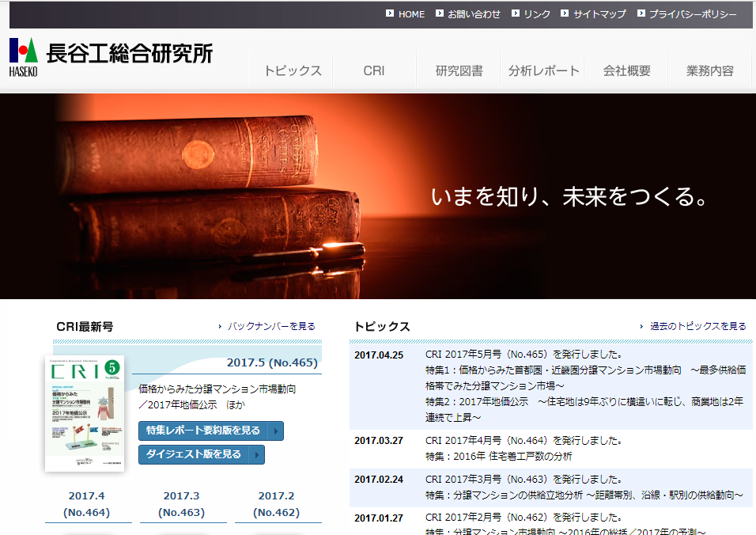Open the 分析レポート menu item
Viewport: 756px width, 535px height.
tap(544, 70)
